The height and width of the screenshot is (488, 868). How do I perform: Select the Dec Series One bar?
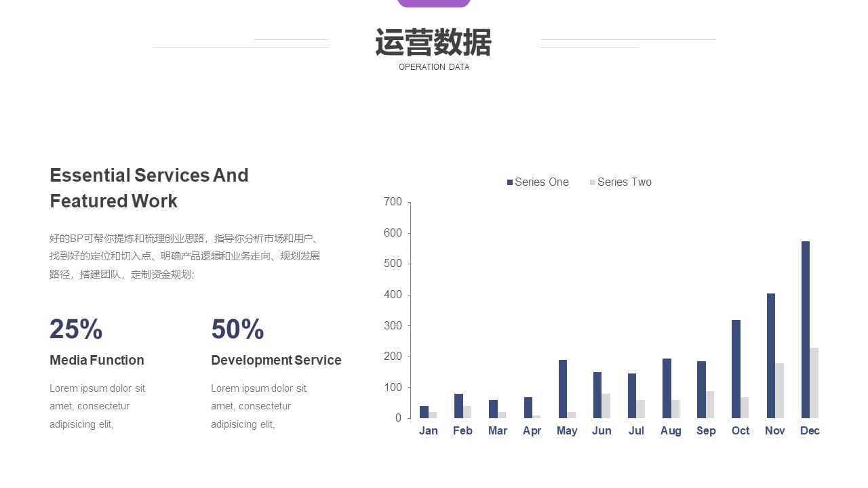806,330
